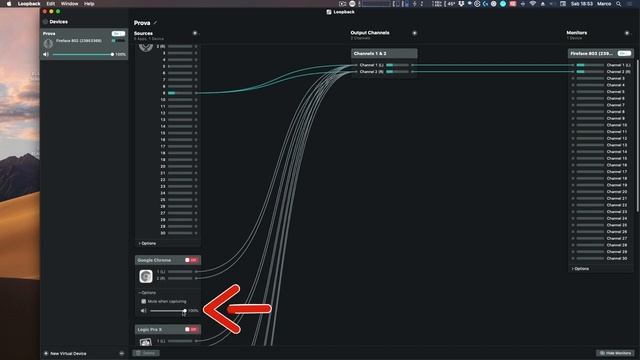640x360 pixels.
Task: Open the Help menu
Action: [89, 4]
